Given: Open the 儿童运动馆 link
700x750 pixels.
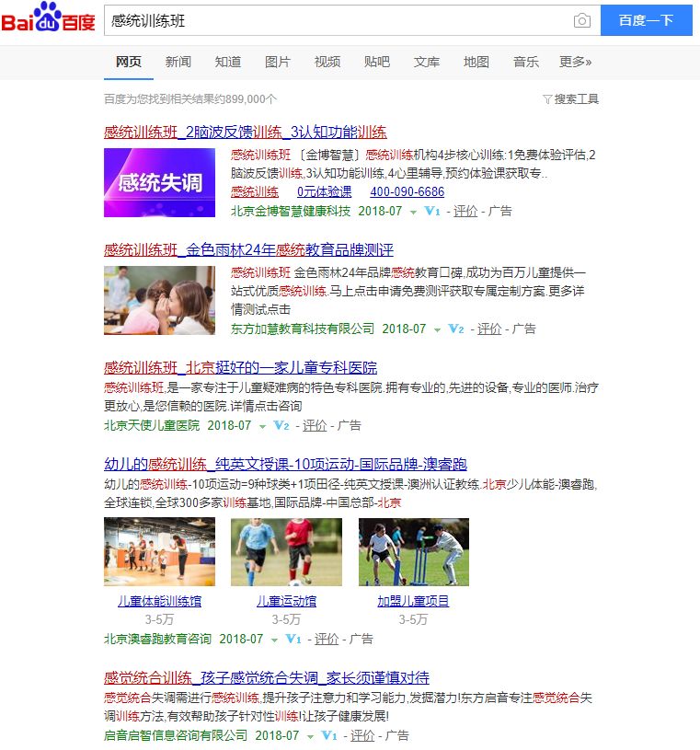Looking at the screenshot, I should [x=286, y=601].
